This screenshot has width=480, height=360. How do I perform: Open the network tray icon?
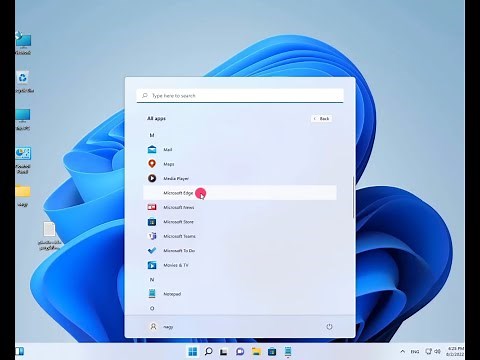click(429, 351)
